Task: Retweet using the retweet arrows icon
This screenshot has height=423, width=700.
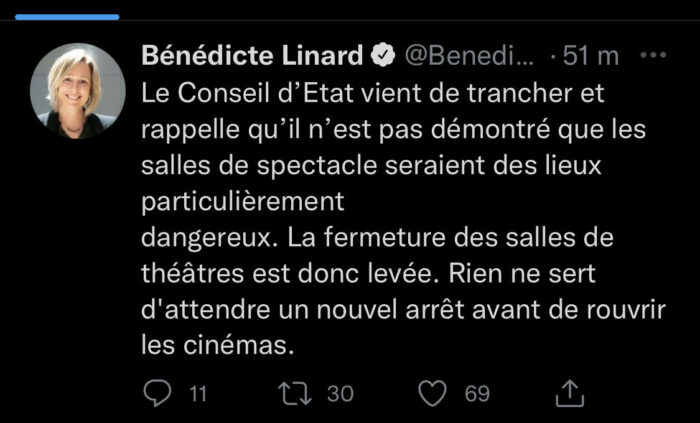Action: (x=296, y=393)
